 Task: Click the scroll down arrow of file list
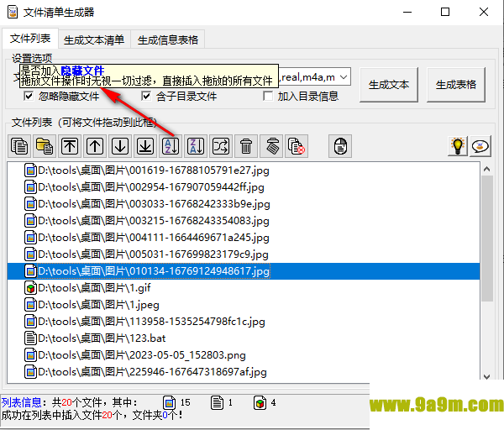(486, 376)
